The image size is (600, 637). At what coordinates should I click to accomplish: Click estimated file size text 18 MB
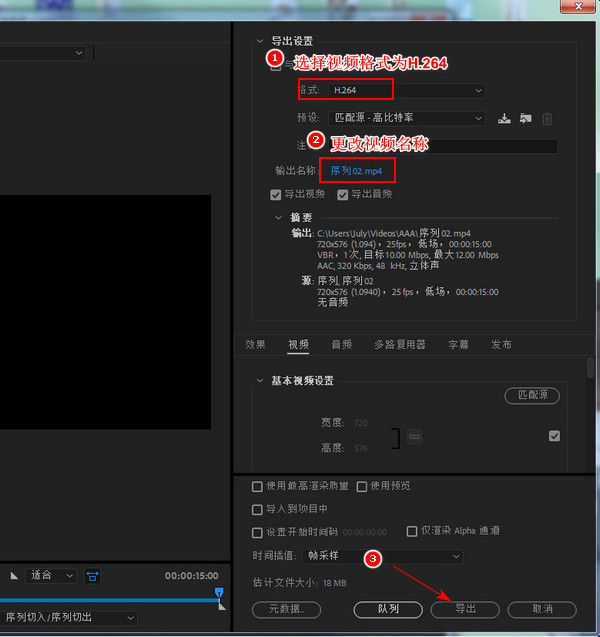pyautogui.click(x=334, y=583)
